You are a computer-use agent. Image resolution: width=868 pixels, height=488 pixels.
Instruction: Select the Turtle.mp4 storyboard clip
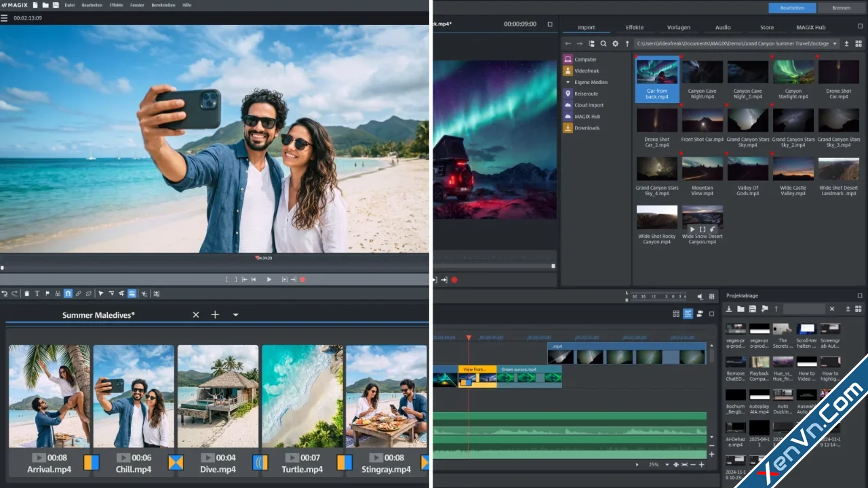click(302, 410)
